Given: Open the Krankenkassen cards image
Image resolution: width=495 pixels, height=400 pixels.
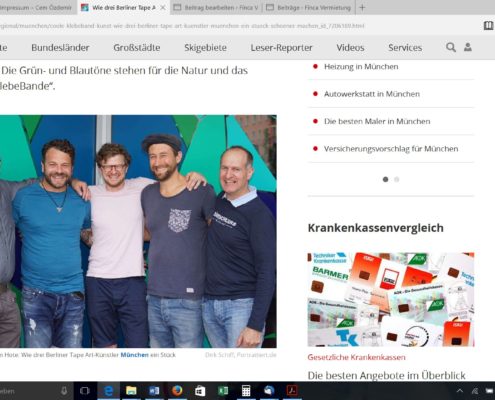Looking at the screenshot, I should click(x=391, y=299).
